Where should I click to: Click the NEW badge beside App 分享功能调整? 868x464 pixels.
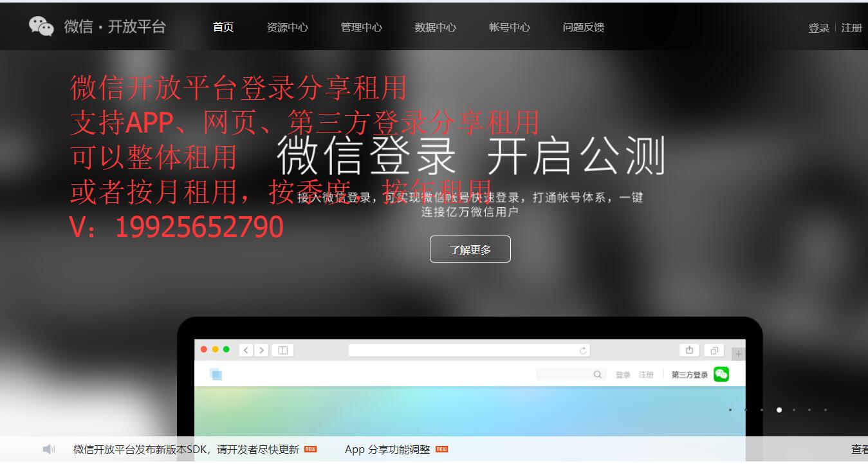(441, 449)
